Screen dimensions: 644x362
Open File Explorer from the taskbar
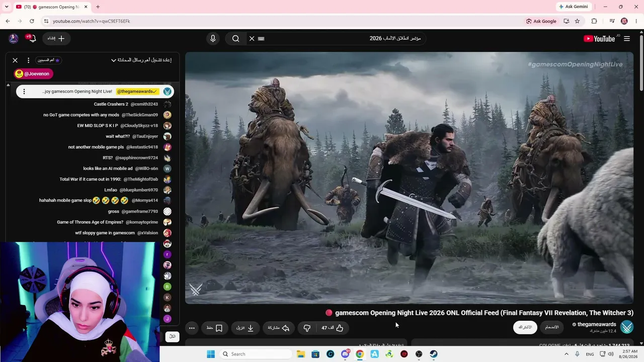[301, 354]
